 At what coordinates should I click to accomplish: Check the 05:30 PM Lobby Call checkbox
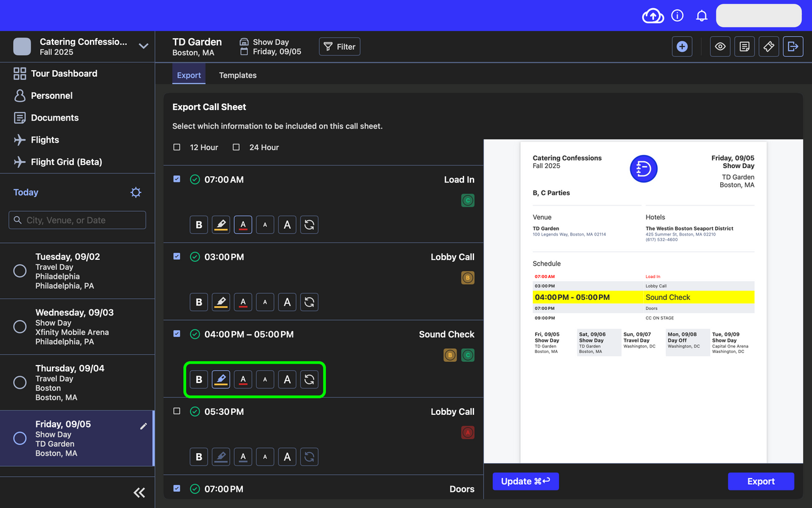point(177,411)
